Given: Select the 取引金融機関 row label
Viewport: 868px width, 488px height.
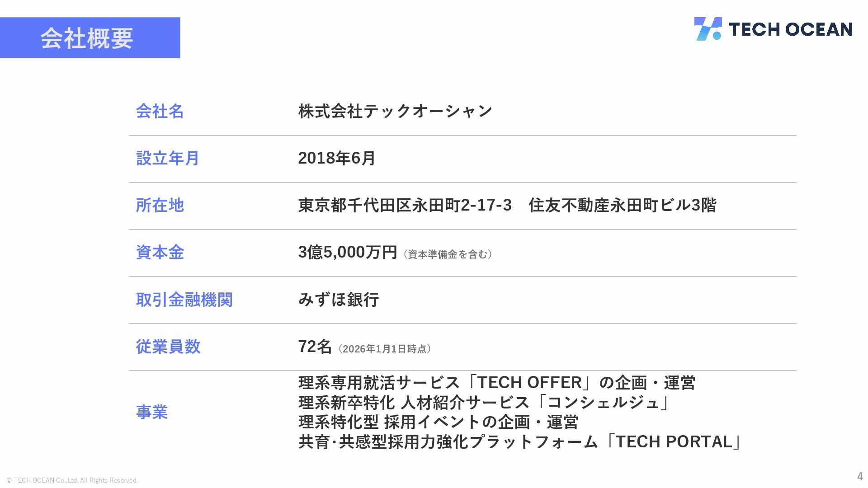Looking at the screenshot, I should point(184,300).
